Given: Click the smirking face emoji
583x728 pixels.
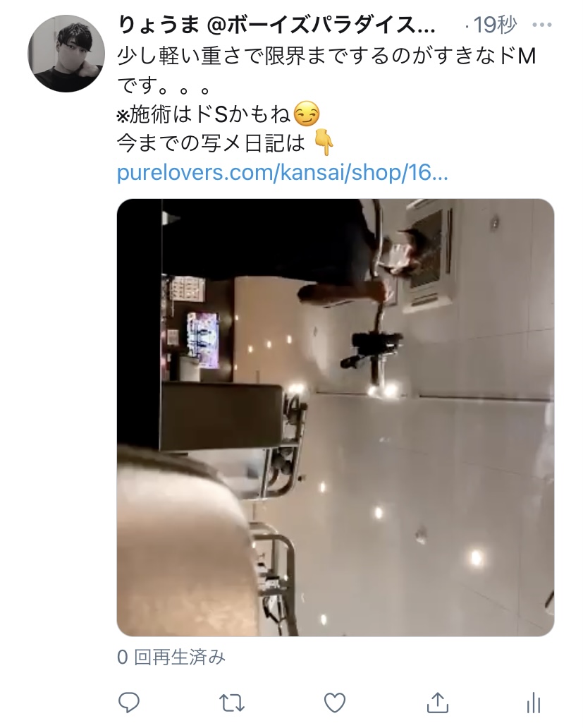Looking at the screenshot, I should pos(307,114).
